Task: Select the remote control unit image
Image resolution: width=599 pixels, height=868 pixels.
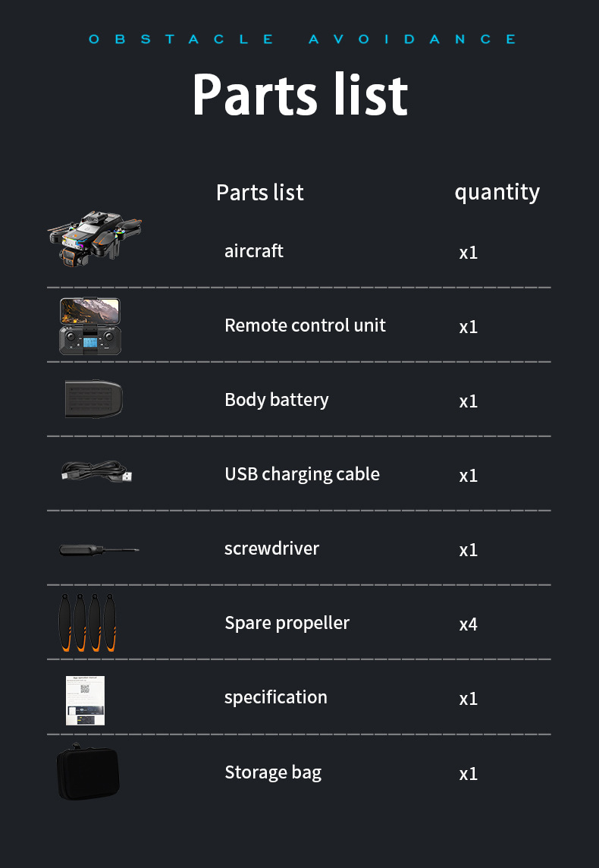Action: point(90,326)
